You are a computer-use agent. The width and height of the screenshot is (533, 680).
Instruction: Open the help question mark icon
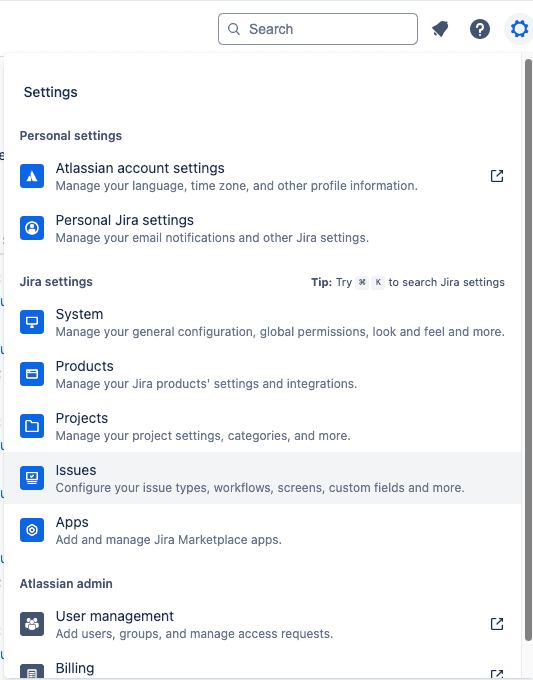point(480,29)
